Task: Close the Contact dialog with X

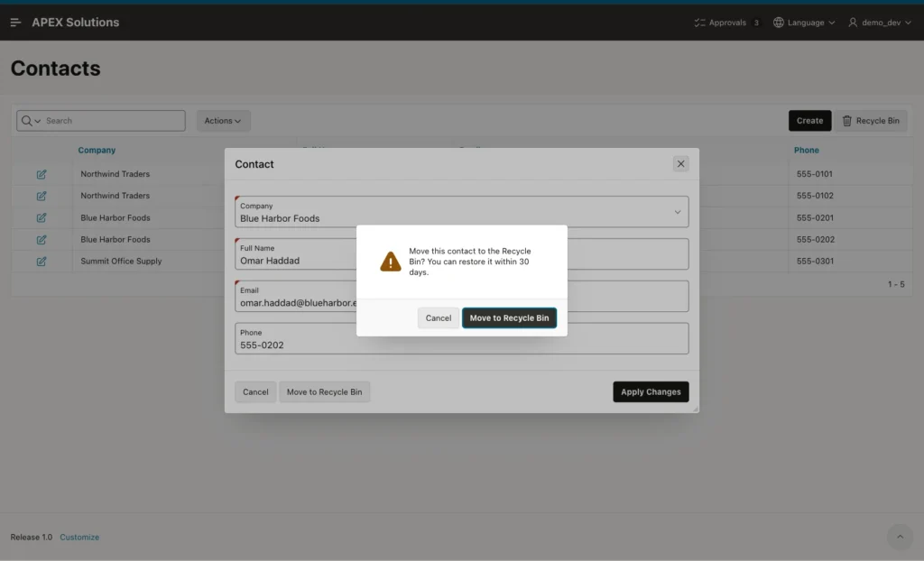Action: coord(680,164)
